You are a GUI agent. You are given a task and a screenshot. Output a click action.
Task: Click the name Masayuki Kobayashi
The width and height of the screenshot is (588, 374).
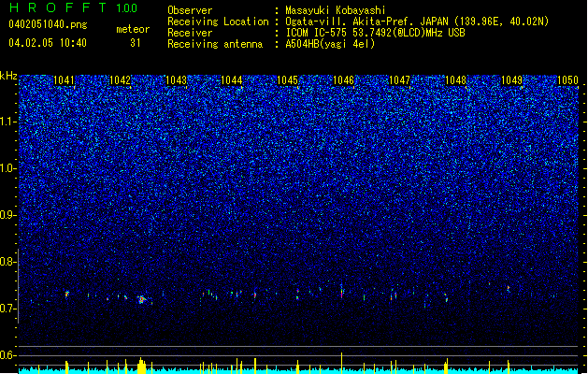tap(336, 10)
